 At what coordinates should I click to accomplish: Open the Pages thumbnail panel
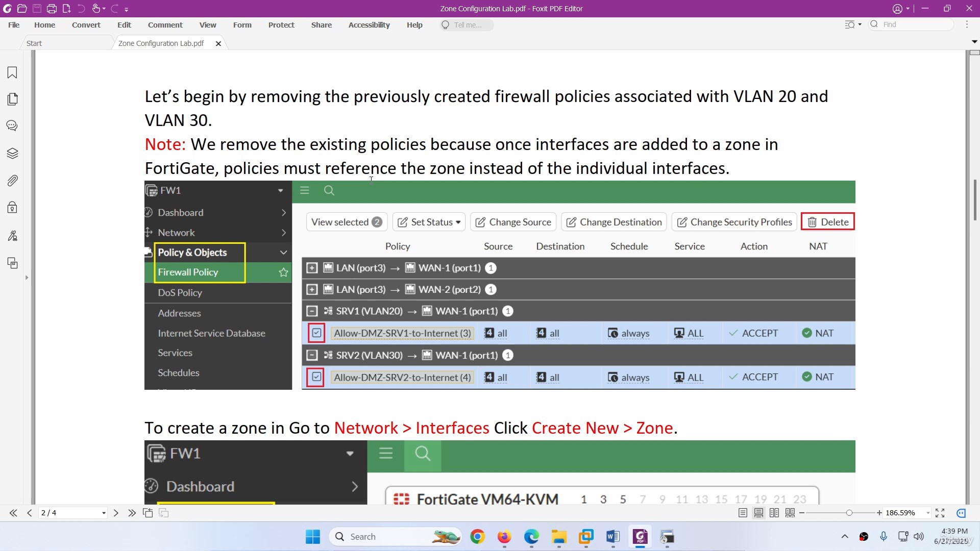(12, 99)
